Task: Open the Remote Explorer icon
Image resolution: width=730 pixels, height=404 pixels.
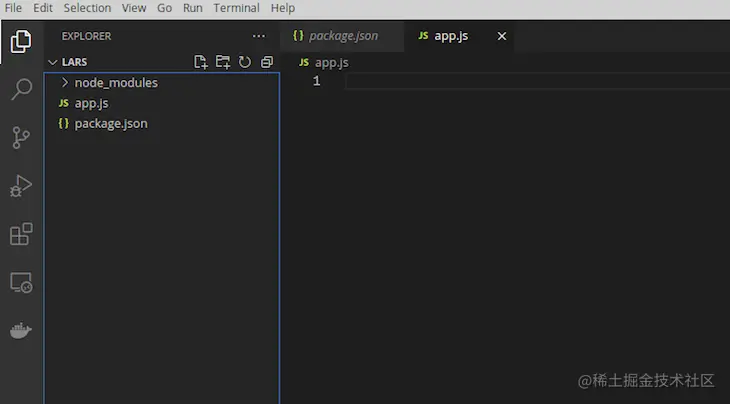Action: click(21, 283)
